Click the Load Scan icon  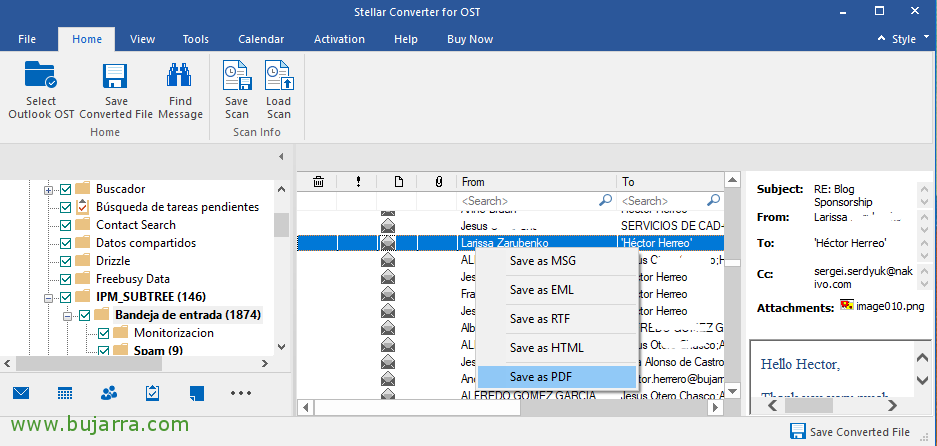pyautogui.click(x=278, y=75)
